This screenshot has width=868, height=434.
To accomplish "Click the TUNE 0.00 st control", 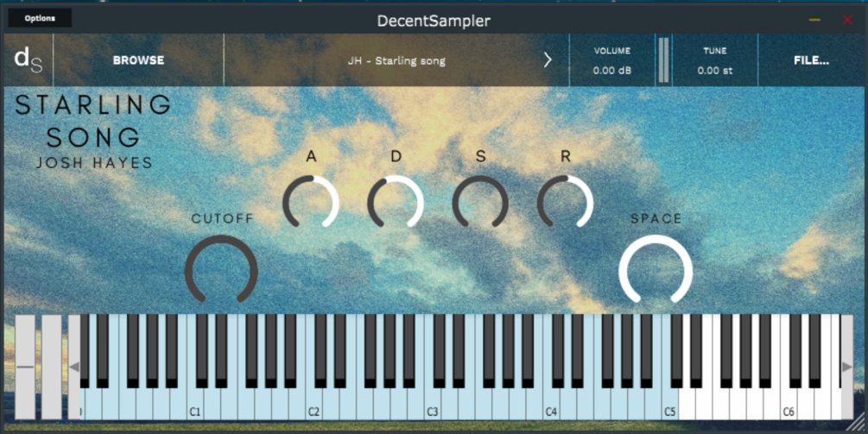I will click(x=714, y=60).
